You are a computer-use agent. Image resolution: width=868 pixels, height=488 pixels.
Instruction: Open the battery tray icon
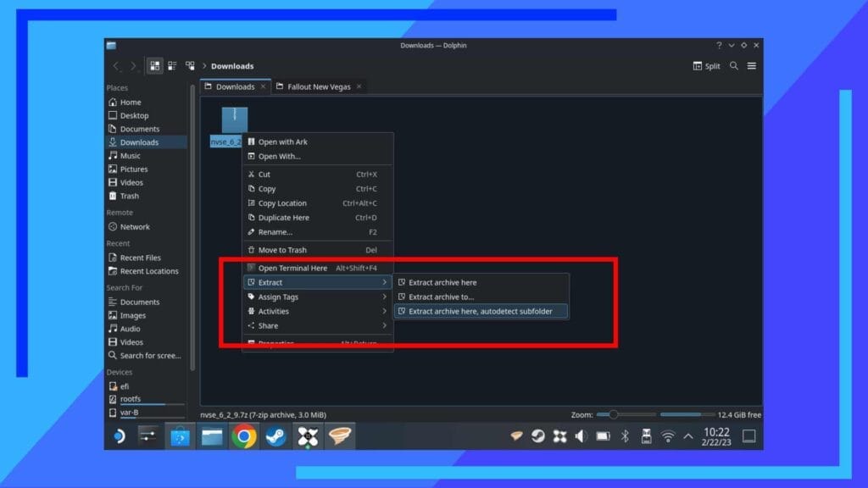tap(603, 436)
